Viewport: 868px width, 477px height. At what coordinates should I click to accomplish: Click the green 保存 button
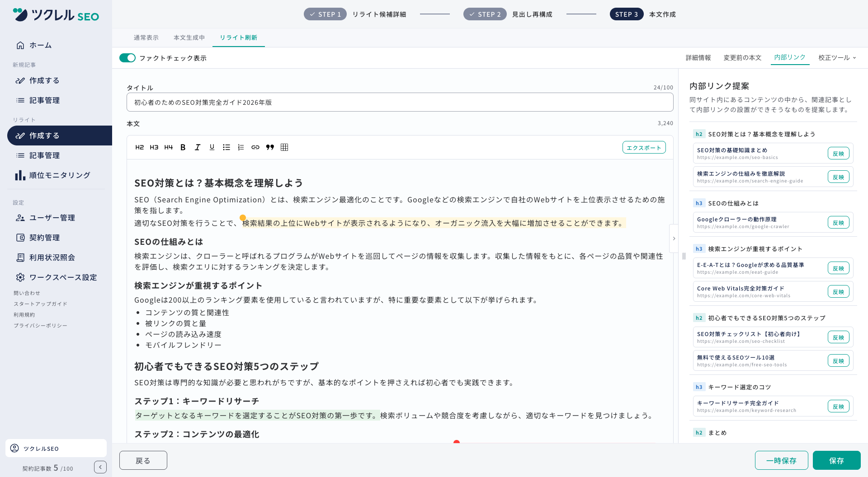[x=836, y=460]
